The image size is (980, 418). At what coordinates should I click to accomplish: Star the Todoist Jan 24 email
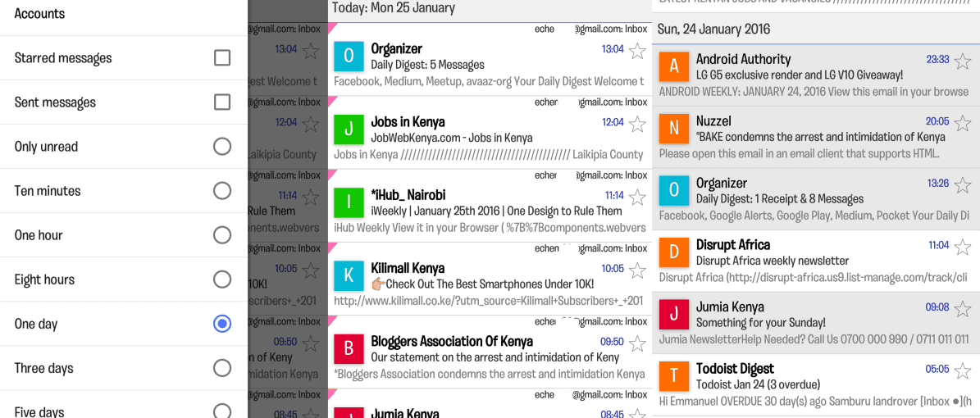coord(963,370)
